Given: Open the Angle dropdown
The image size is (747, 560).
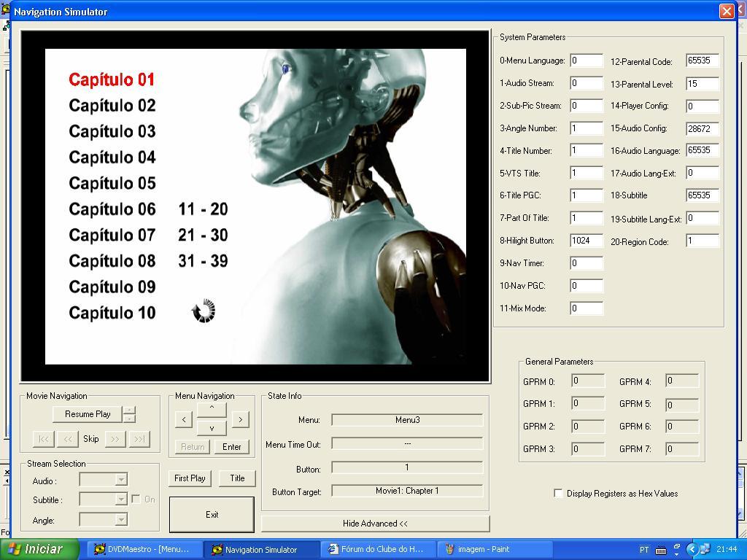Looking at the screenshot, I should click(121, 519).
